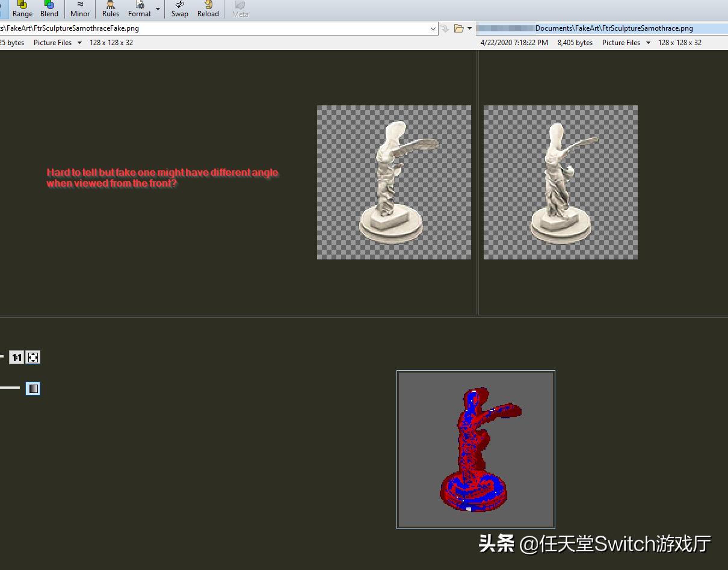Open right pane Picture Files format dropdown

click(626, 43)
